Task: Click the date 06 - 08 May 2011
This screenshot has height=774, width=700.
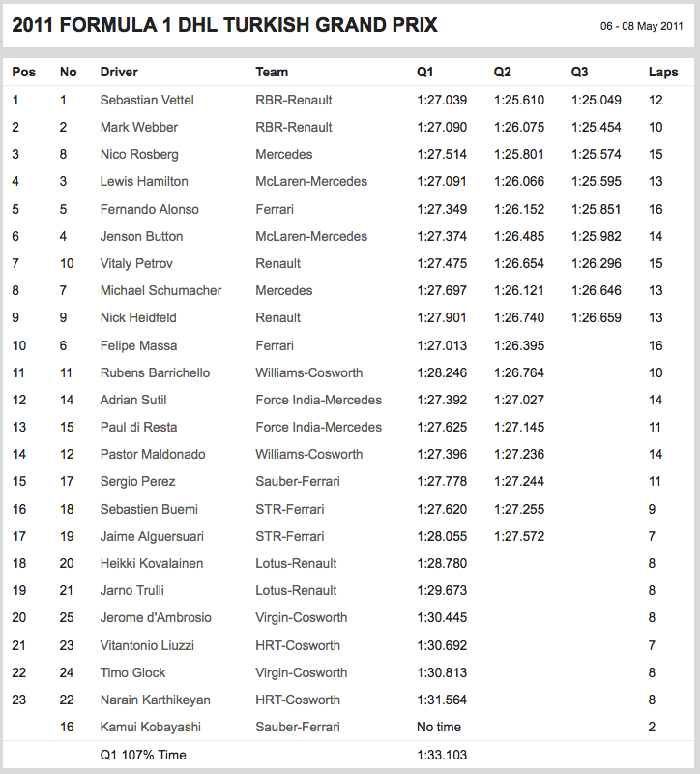Action: (x=642, y=26)
